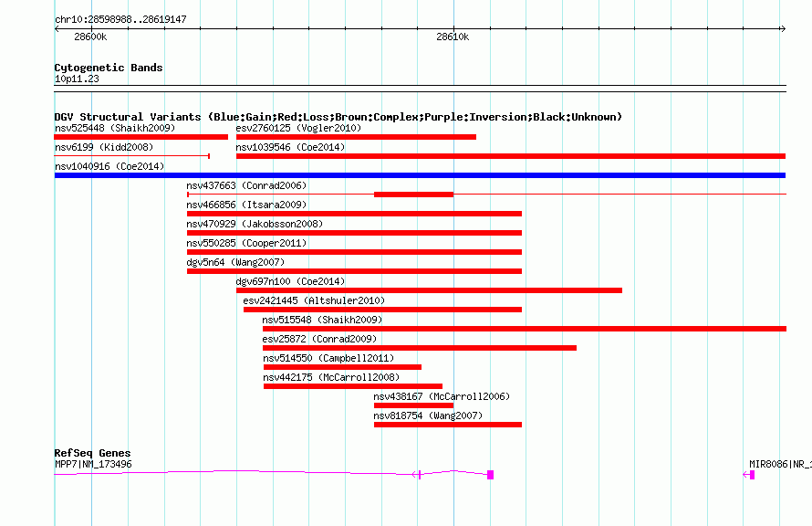
Task: Click the red bar under nsv442175
Action: (353, 386)
